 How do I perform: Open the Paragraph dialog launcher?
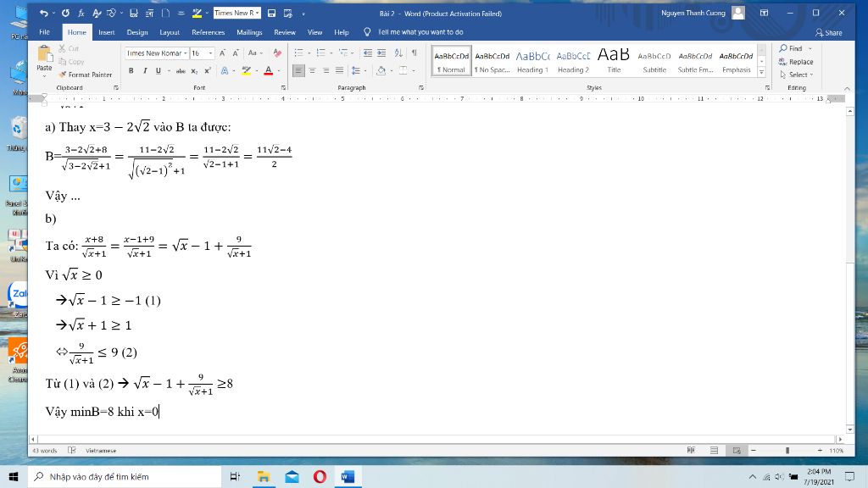tap(421, 88)
